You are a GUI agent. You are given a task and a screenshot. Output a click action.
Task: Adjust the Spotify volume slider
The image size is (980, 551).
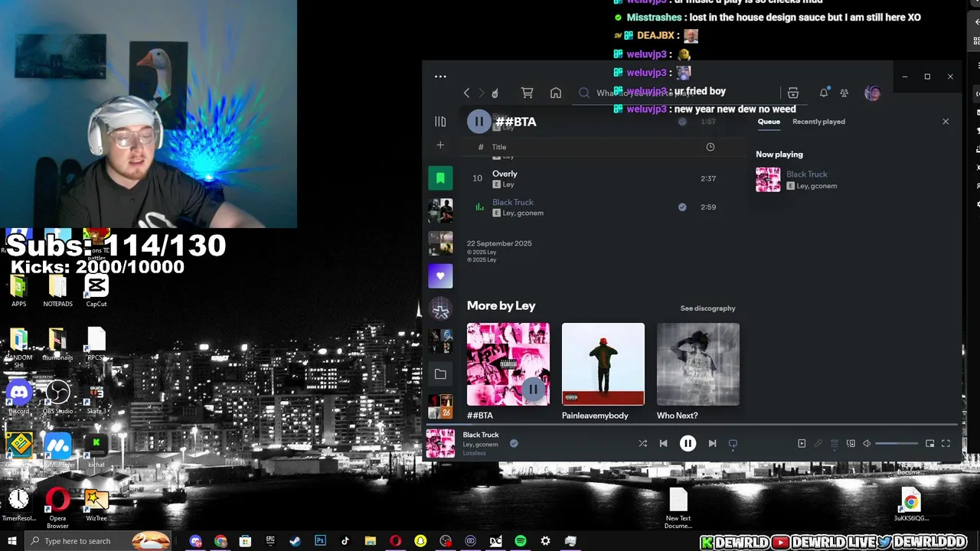(897, 444)
